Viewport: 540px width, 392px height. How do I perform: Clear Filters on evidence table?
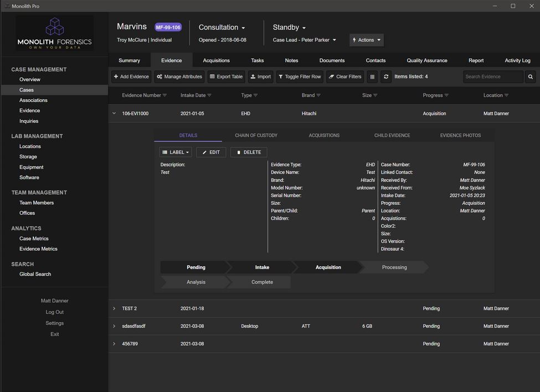click(x=345, y=77)
